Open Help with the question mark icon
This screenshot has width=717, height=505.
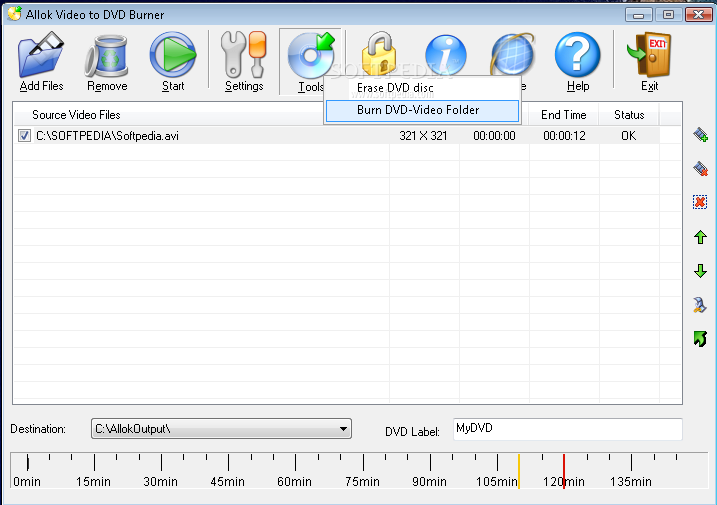click(x=577, y=55)
